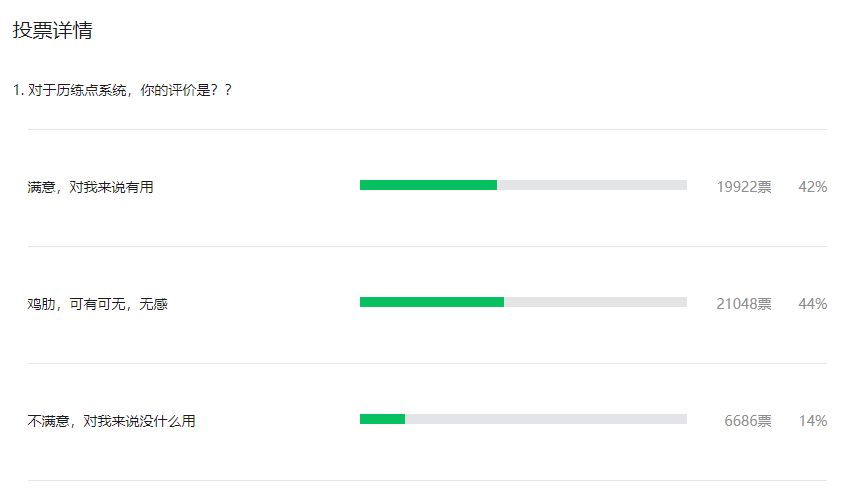
Task: Click the 6686票 vote count
Action: pos(747,421)
